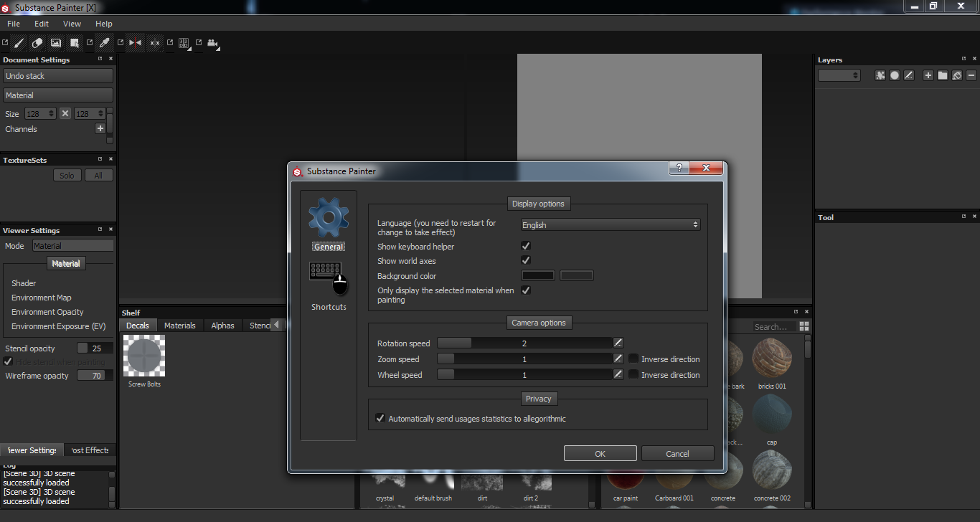The image size is (980, 522).
Task: Open the Language dropdown set to English
Action: [610, 224]
